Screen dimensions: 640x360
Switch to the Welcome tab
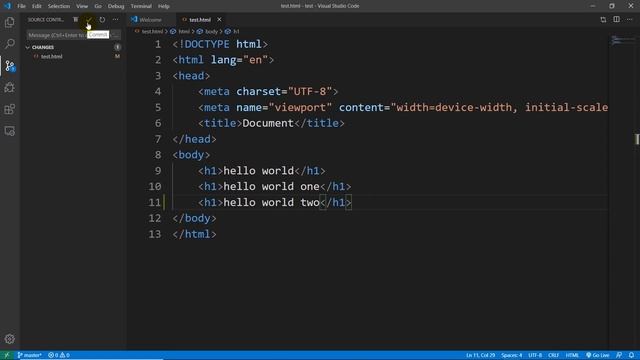(151, 20)
